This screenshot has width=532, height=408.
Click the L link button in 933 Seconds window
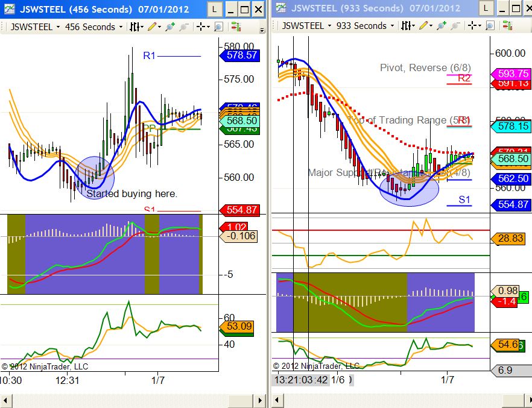[x=486, y=8]
